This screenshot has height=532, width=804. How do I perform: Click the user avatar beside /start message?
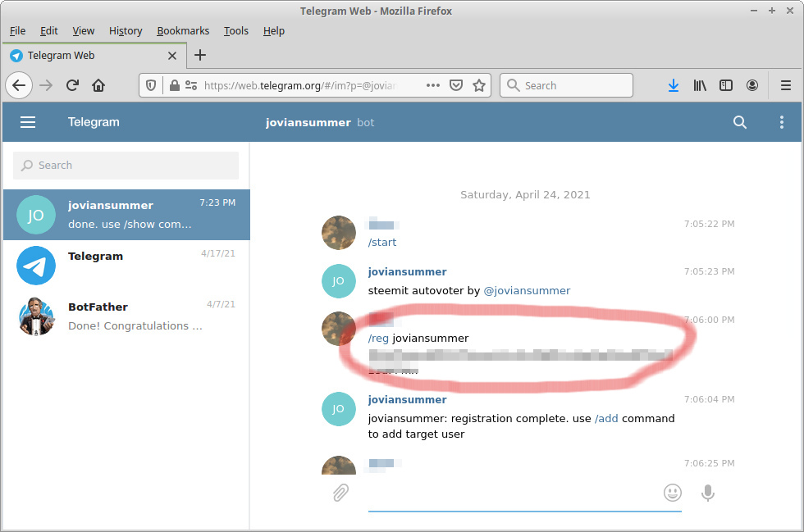point(338,233)
